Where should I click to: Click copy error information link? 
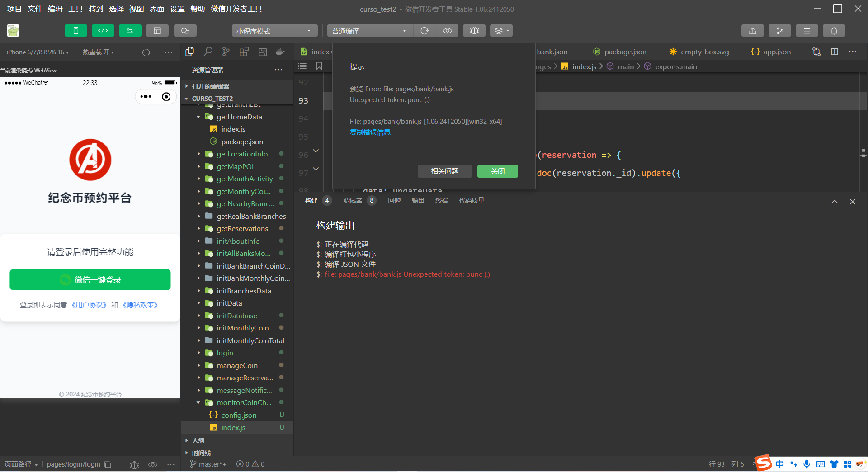(x=370, y=132)
